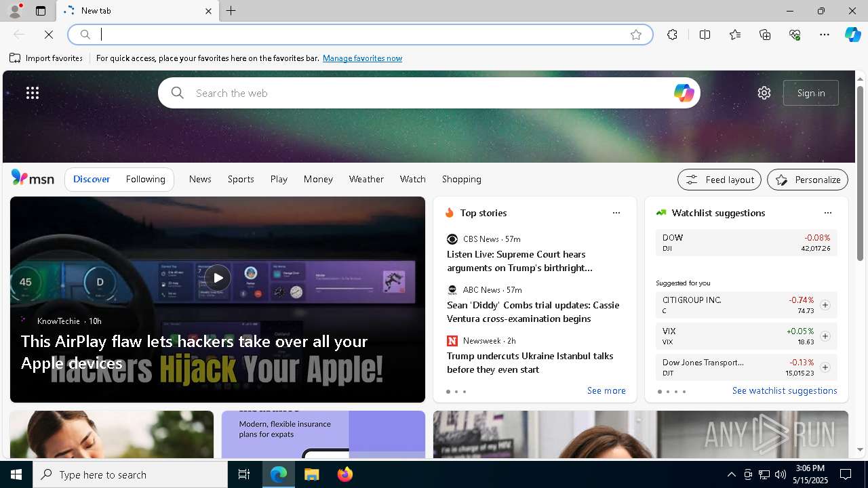Play the AirPlay flaw video
This screenshot has height=488, width=868.
218,278
